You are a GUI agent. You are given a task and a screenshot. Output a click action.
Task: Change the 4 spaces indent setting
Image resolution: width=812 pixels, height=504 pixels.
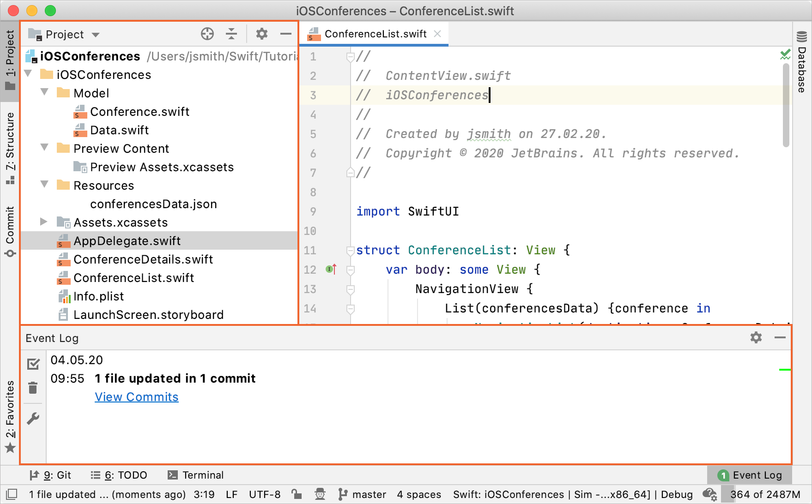[419, 494]
